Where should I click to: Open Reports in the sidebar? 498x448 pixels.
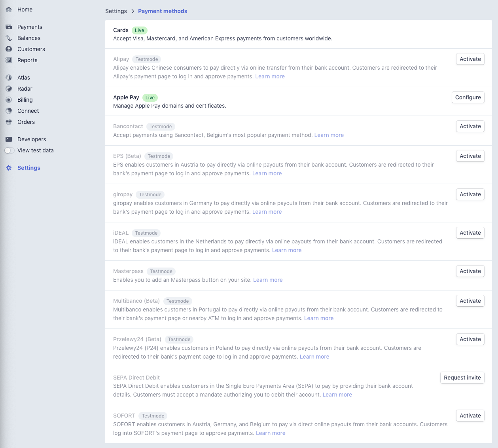pyautogui.click(x=27, y=60)
